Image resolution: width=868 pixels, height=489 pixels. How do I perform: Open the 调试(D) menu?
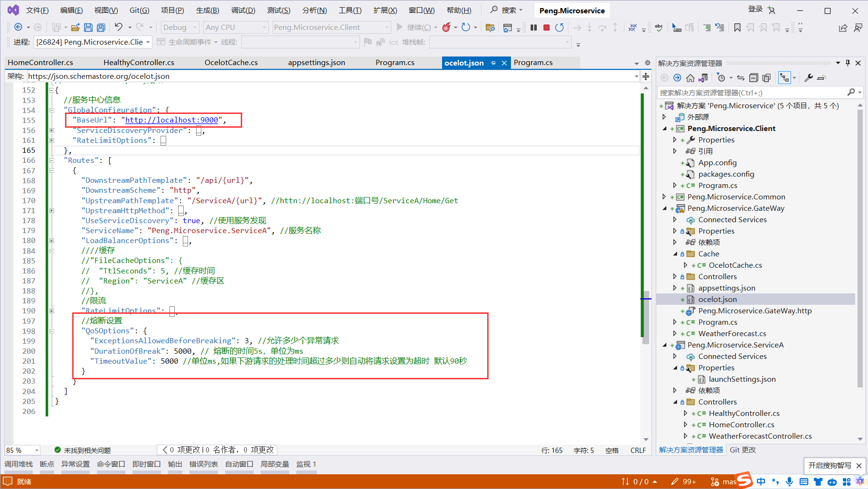tap(243, 10)
